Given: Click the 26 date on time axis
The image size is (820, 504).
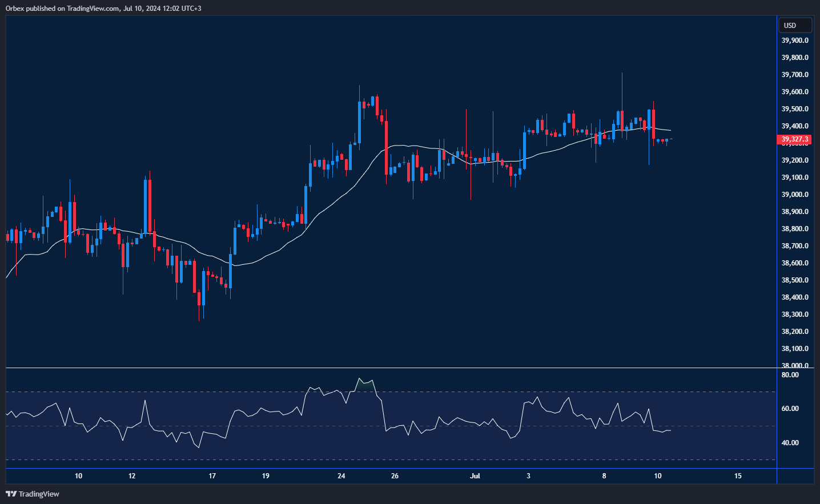Looking at the screenshot, I should [395, 476].
